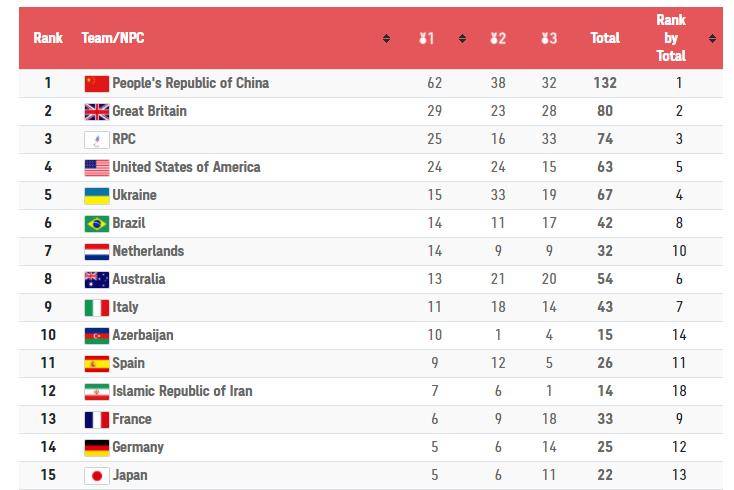Viewport: 734px width, 490px height.
Task: Open the Netherlands team link
Action: (x=148, y=251)
